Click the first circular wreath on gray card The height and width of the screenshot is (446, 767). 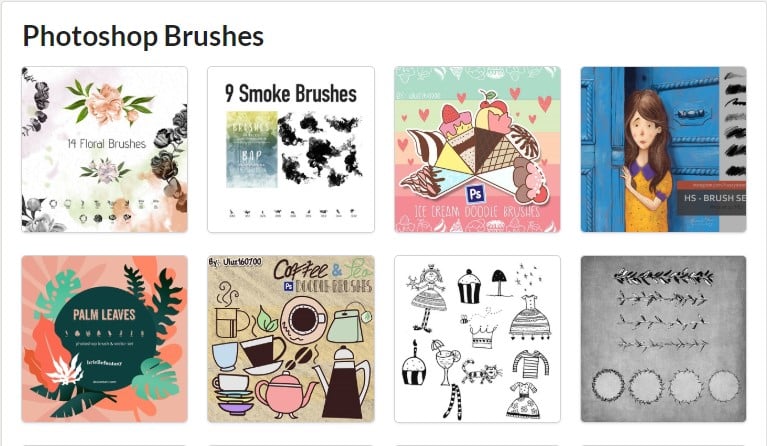(x=609, y=386)
